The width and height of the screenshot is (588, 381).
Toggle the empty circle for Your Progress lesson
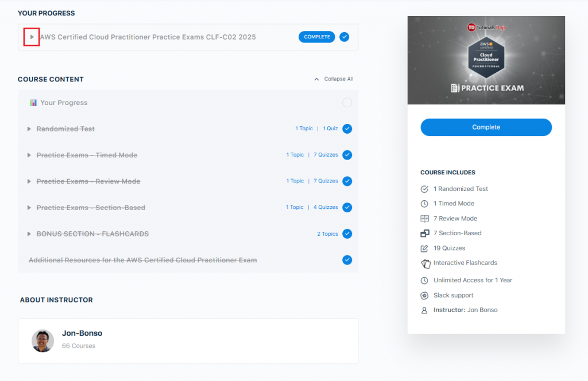[x=347, y=103]
